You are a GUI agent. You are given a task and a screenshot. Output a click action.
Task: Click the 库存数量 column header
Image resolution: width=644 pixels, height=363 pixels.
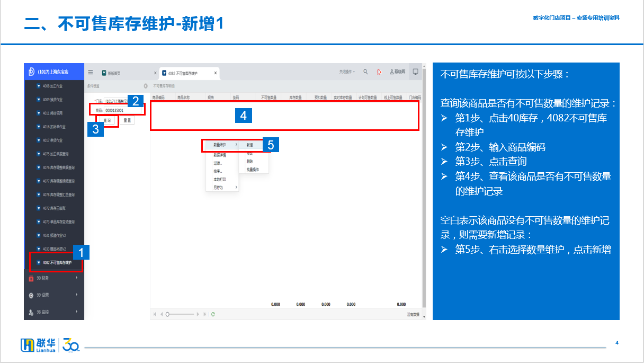(x=295, y=98)
